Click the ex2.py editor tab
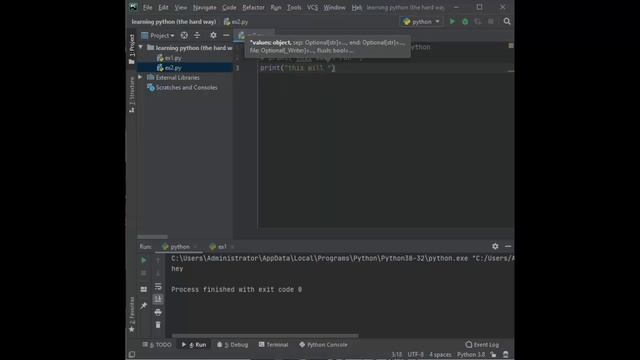Screen dimensions: 640x360 point(253,36)
